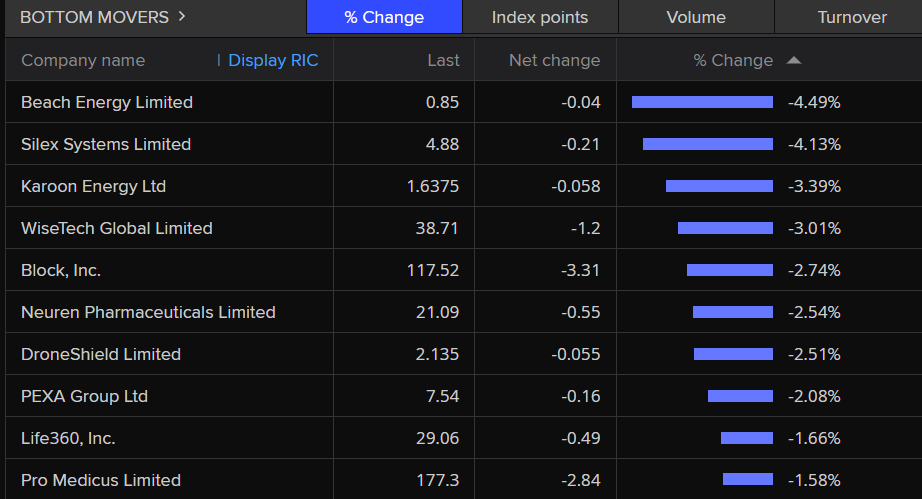Click PEXA Group's percent change bar
922x499 pixels.
point(740,396)
